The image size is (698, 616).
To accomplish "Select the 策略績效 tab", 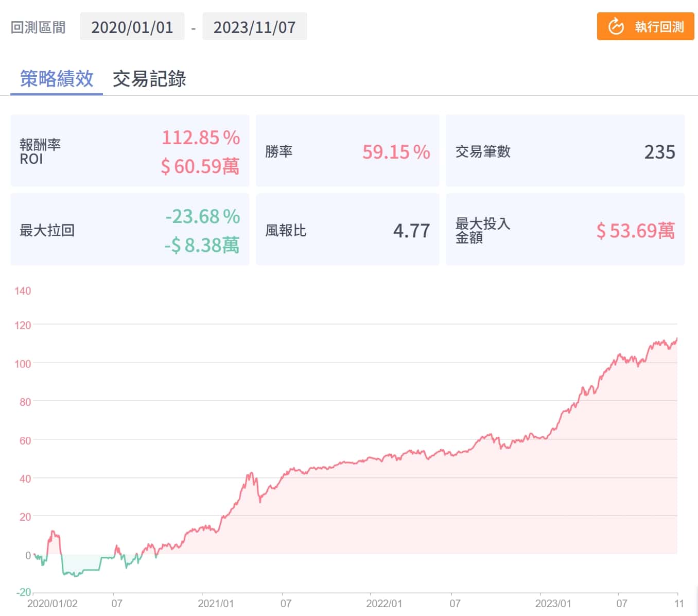I will click(x=57, y=79).
